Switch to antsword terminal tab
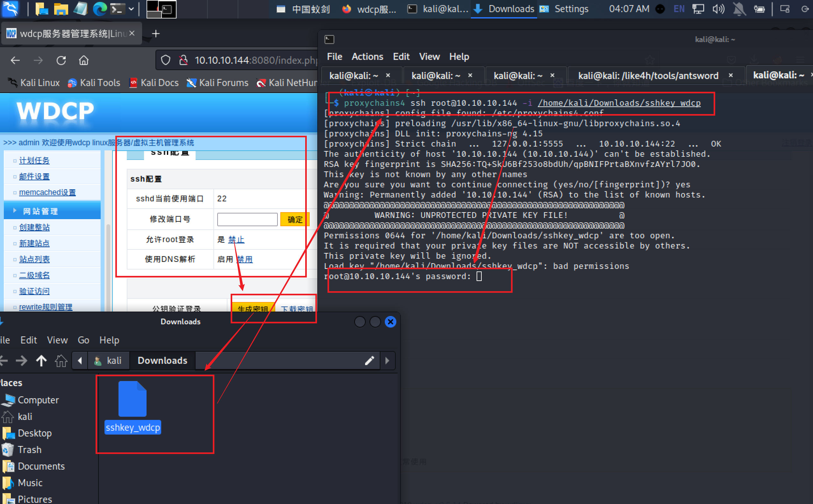The image size is (813, 504). tap(648, 76)
